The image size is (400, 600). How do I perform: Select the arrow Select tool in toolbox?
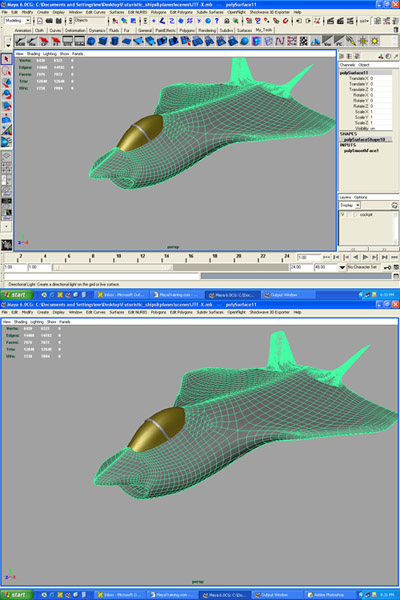click(x=6, y=59)
